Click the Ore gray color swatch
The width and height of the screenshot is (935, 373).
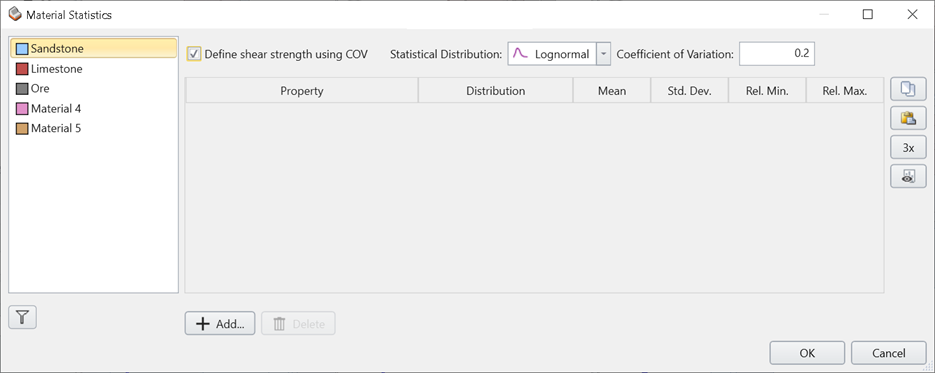22,89
